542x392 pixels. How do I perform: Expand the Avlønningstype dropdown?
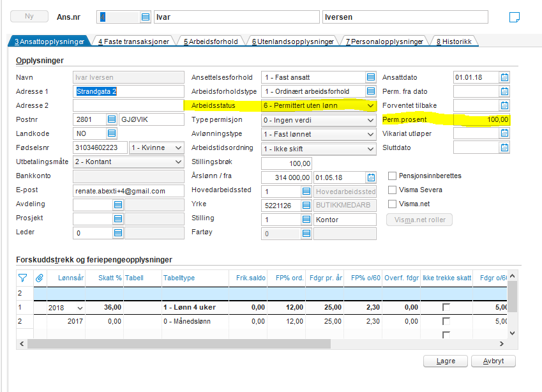(x=370, y=133)
